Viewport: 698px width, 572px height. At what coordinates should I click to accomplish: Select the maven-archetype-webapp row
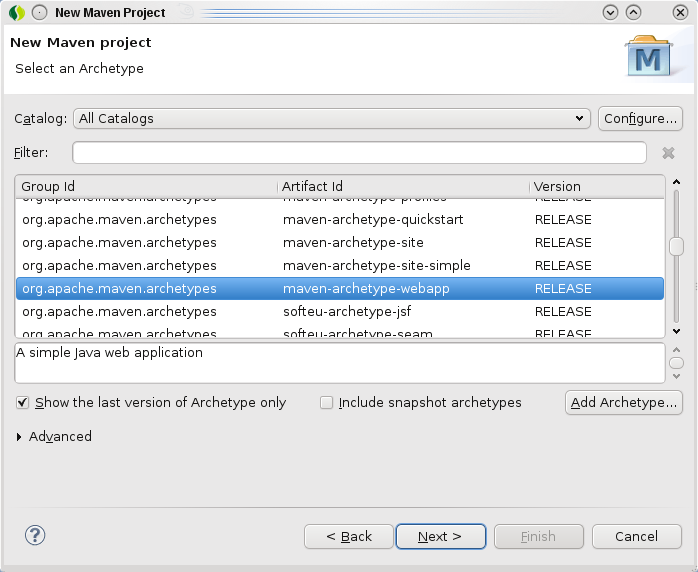(340, 288)
